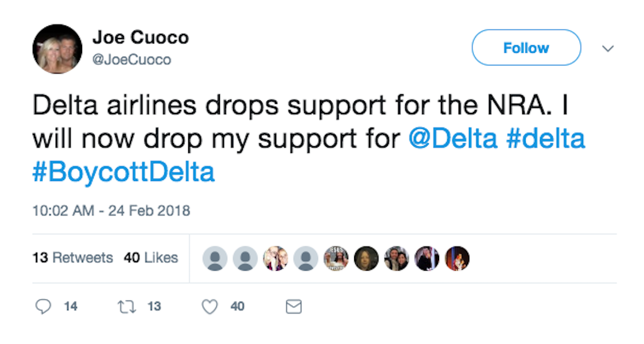Viewport: 644px width, 344px height.
Task: Open the @Delta mention link
Action: click(x=453, y=139)
